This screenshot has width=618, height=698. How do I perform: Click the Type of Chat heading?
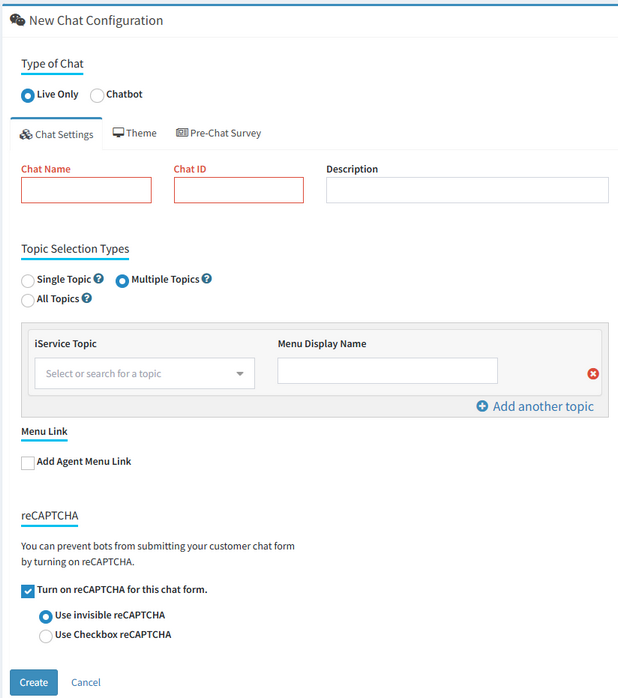(53, 64)
